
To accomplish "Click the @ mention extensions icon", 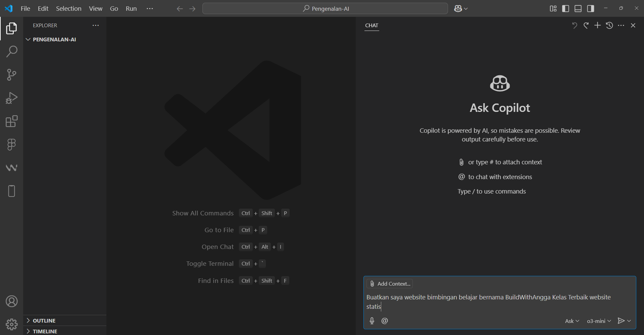I will [x=385, y=321].
